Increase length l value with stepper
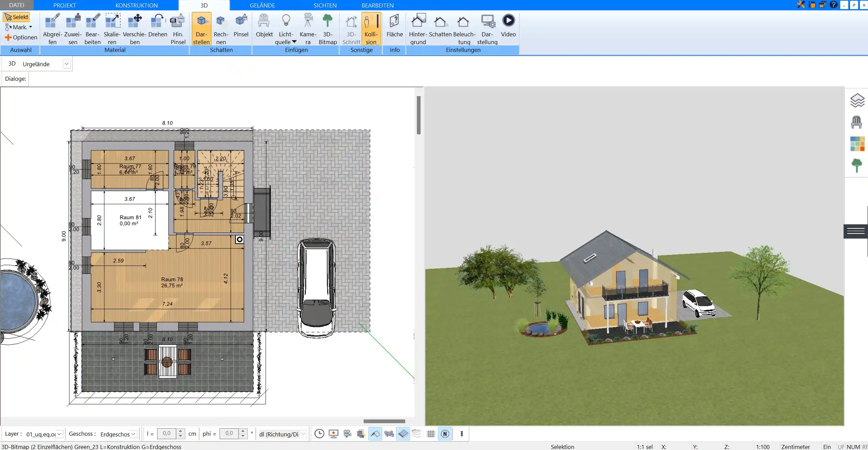This screenshot has height=450, width=868. point(181,431)
